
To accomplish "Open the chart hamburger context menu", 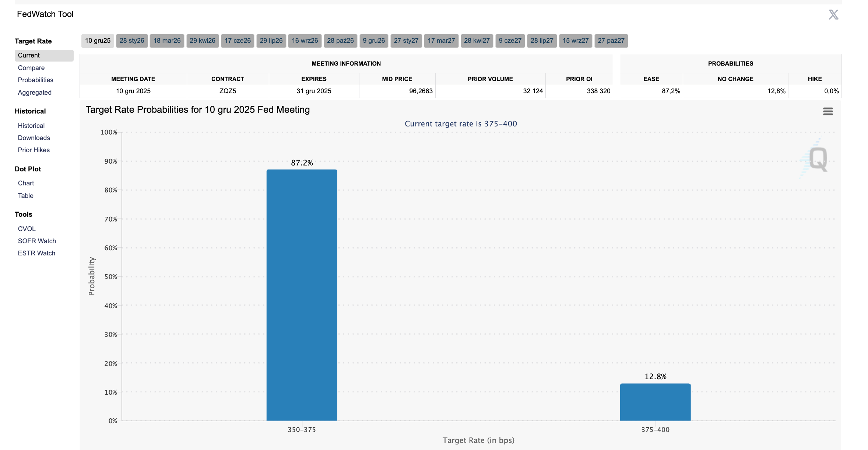I will [827, 111].
